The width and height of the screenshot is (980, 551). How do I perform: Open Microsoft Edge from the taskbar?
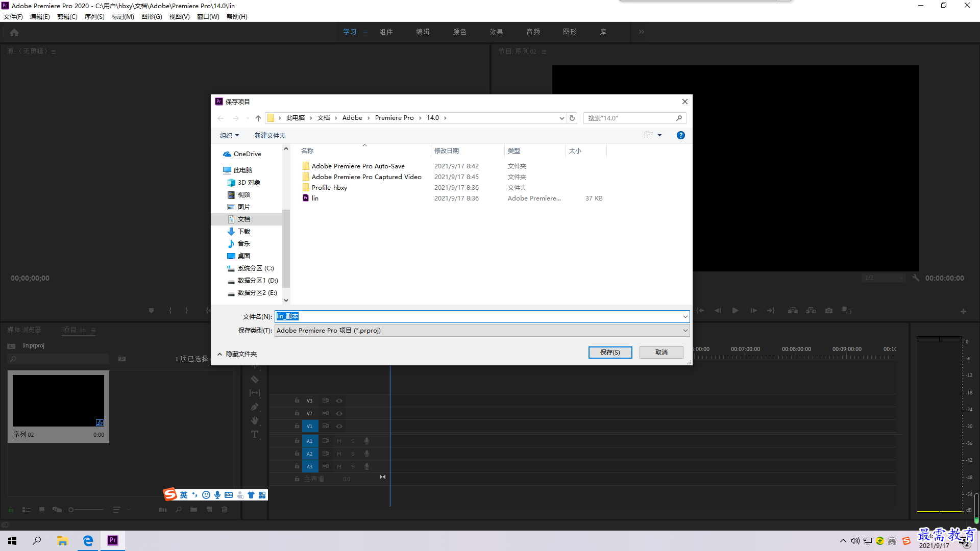(88, 540)
